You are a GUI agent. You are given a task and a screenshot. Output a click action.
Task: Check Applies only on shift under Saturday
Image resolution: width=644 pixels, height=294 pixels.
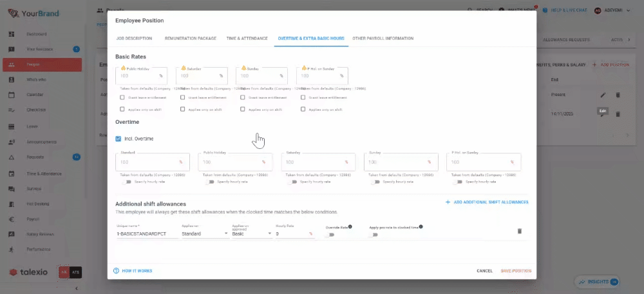coord(183,110)
